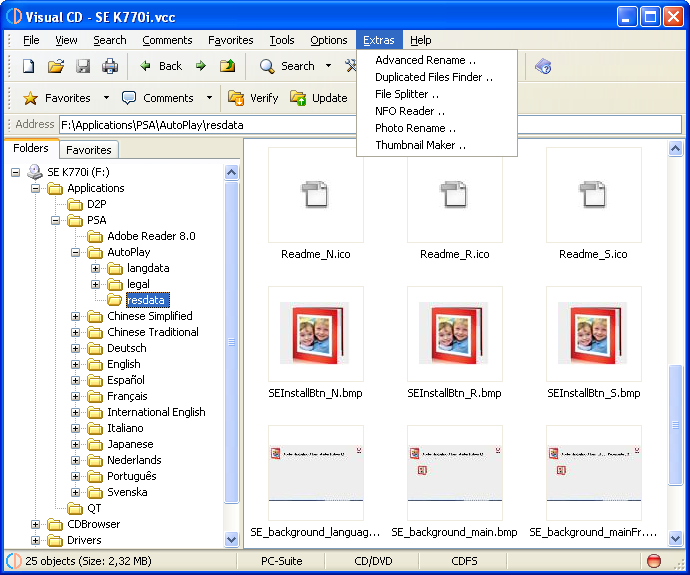The height and width of the screenshot is (575, 690).
Task: Open the Tools menu
Action: pyautogui.click(x=282, y=40)
